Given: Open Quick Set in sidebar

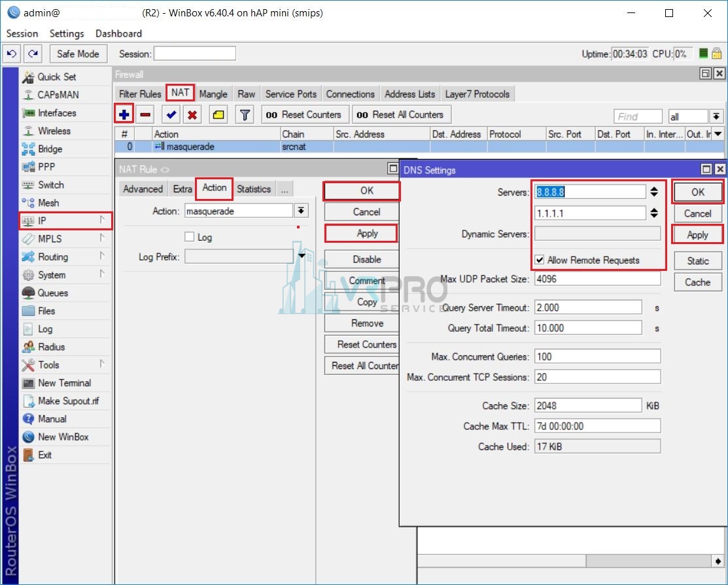Looking at the screenshot, I should [65, 77].
